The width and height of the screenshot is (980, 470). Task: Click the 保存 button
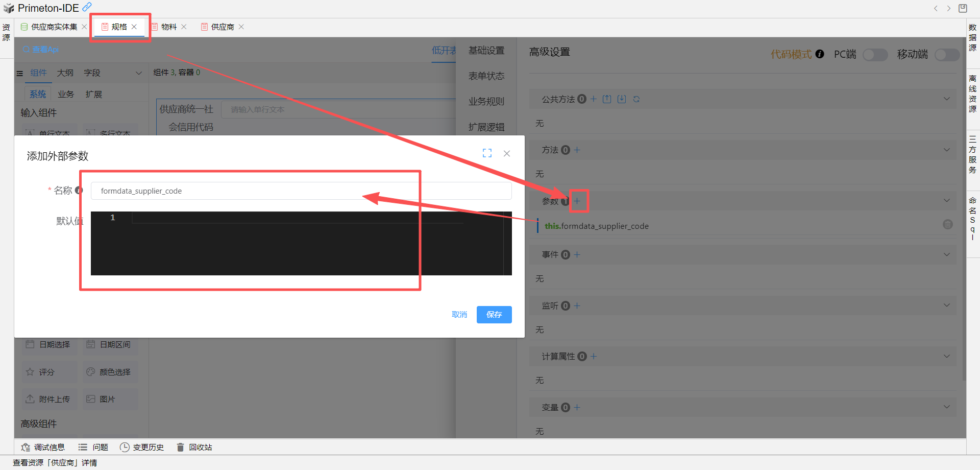click(494, 315)
